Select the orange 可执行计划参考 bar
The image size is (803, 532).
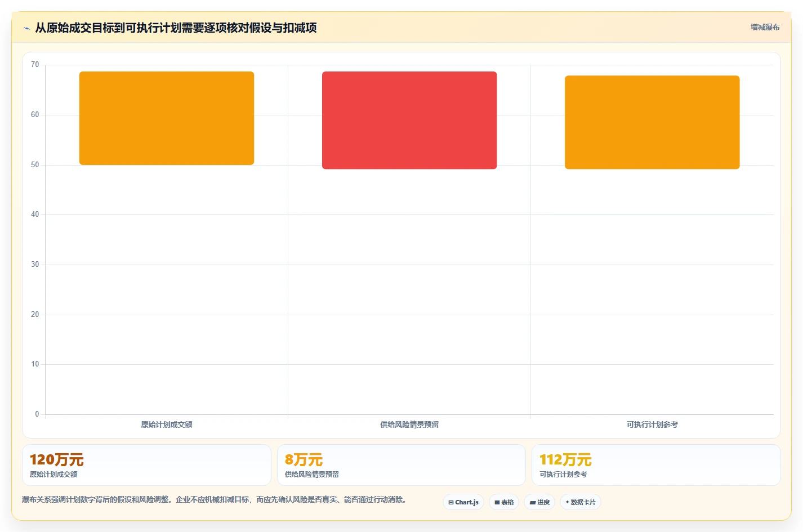(x=652, y=122)
